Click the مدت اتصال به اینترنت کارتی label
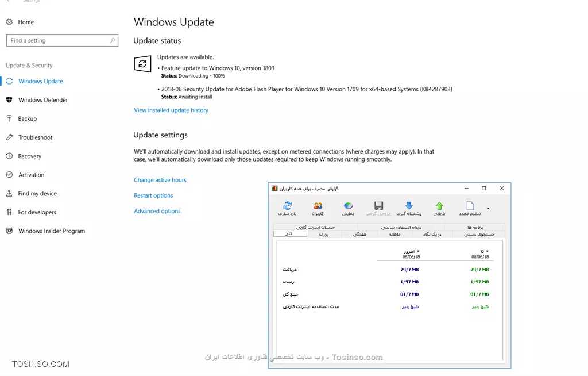588x376 pixels. point(311,306)
